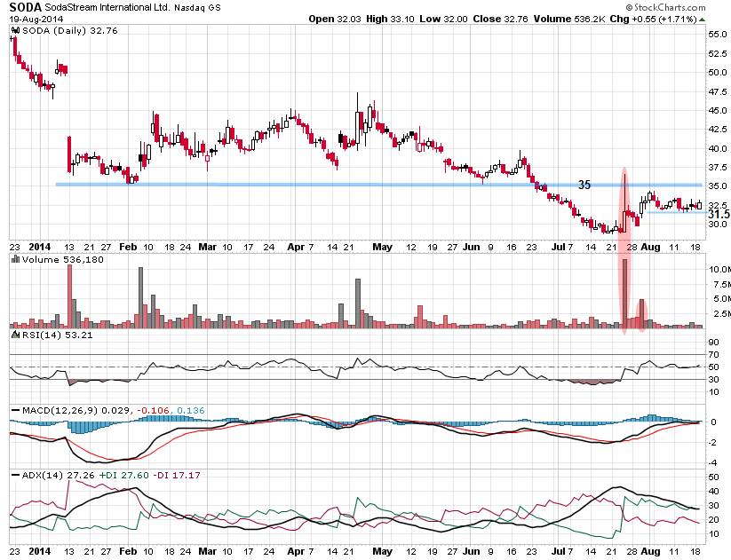
Task: Click the 31.5 support level label
Action: coord(719,214)
